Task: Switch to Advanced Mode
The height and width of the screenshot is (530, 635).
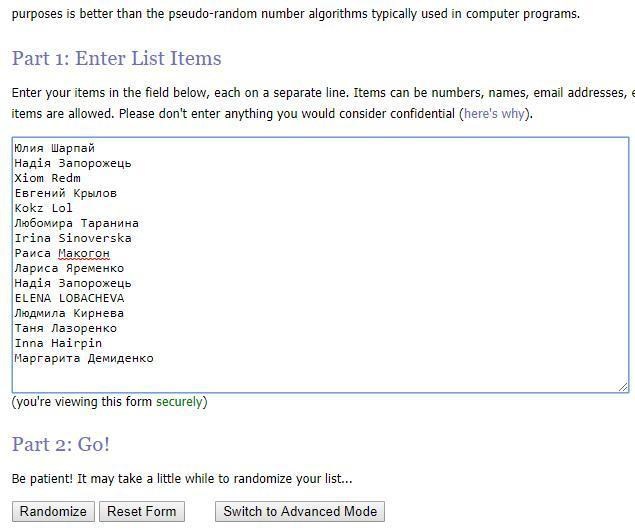Action: click(x=300, y=511)
